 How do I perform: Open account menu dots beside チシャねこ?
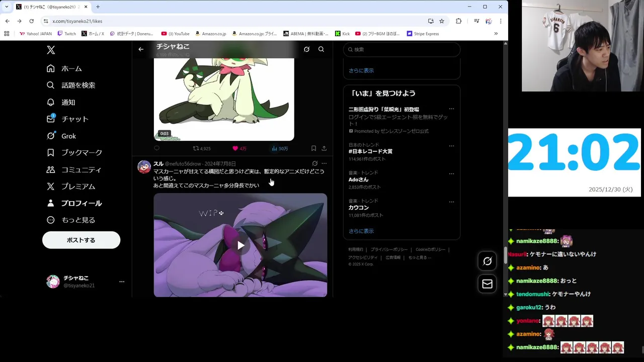[121, 282]
